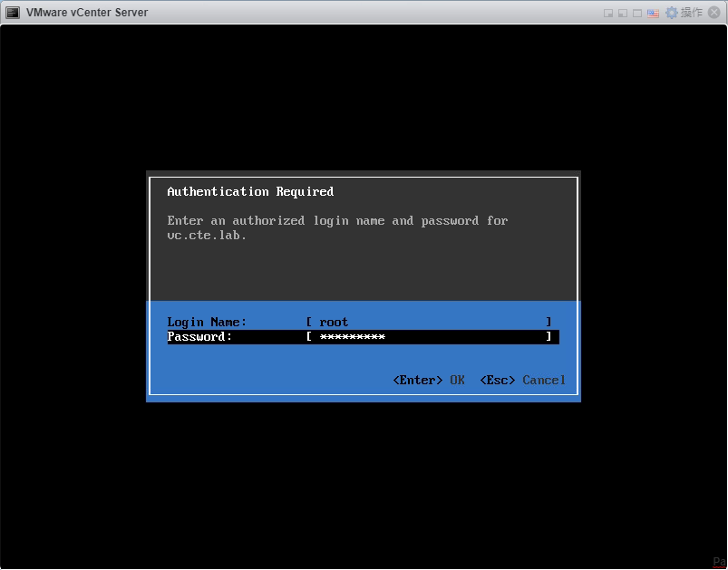Dock the console to the bottom-right corner
728x570 pixels.
coord(608,13)
